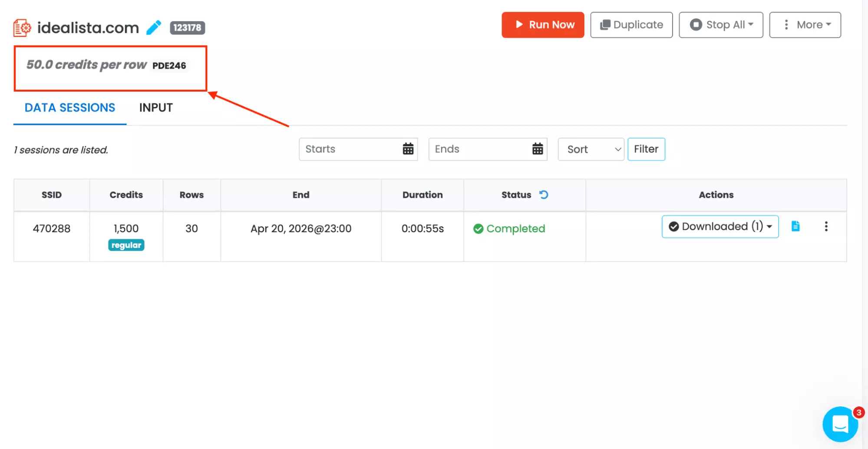
Task: Click the stop icon inside Stop All
Action: (697, 25)
